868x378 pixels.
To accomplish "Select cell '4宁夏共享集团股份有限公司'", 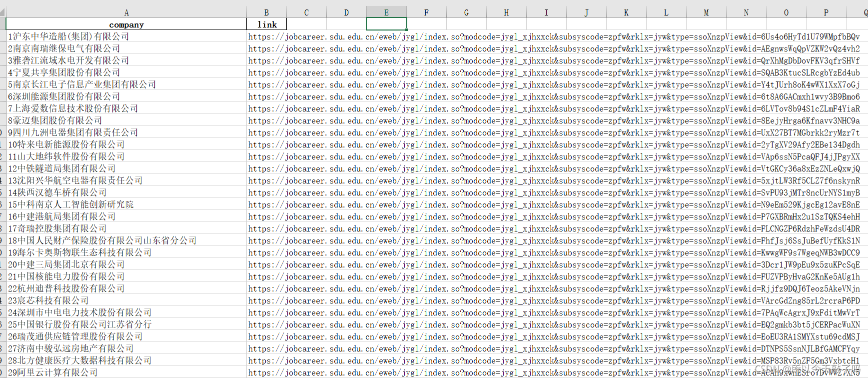I will (126, 72).
